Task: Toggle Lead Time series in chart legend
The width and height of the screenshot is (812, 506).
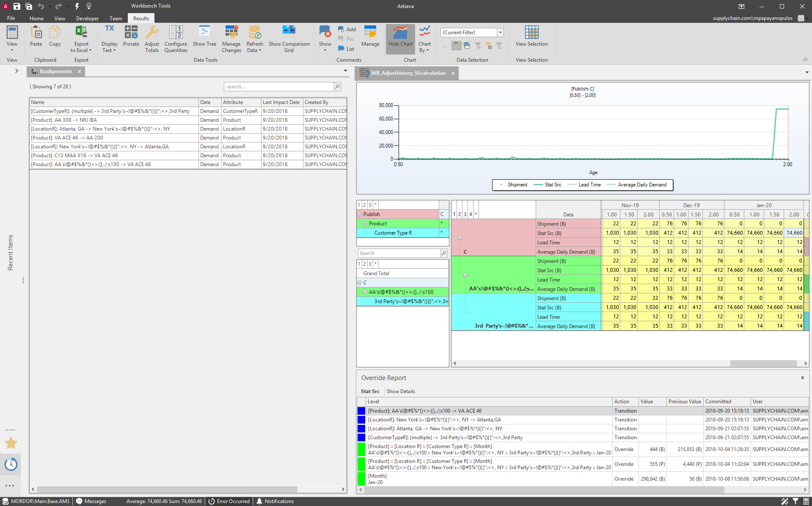Action: click(x=584, y=185)
